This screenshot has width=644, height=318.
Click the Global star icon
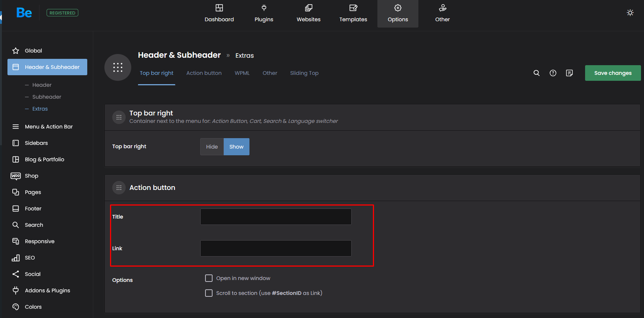click(x=16, y=51)
